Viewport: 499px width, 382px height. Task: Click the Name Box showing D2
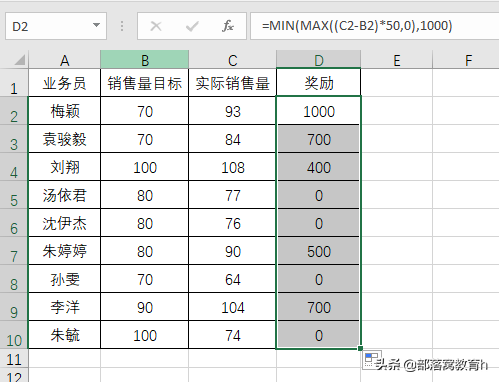tap(56, 26)
